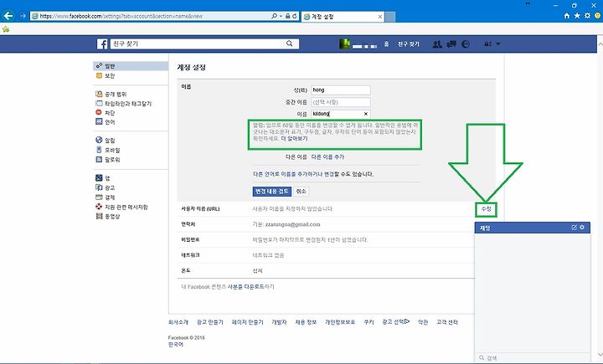This screenshot has height=364, width=603.
Task: Close the 계정 설정 browser tab
Action: click(380, 17)
